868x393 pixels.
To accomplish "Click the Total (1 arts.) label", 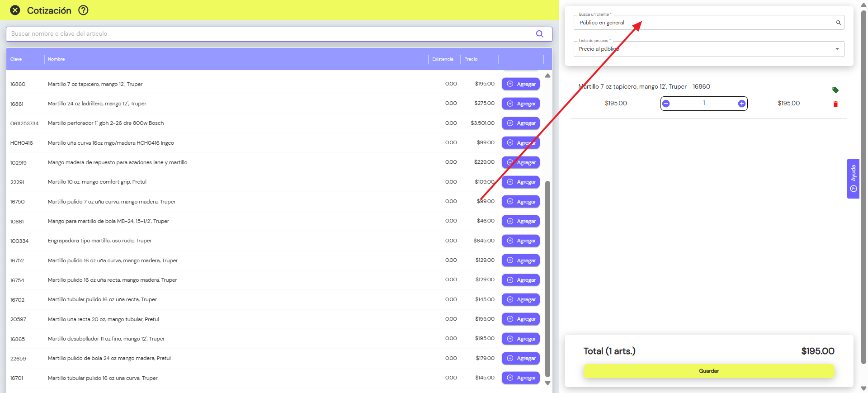I will coord(609,351).
